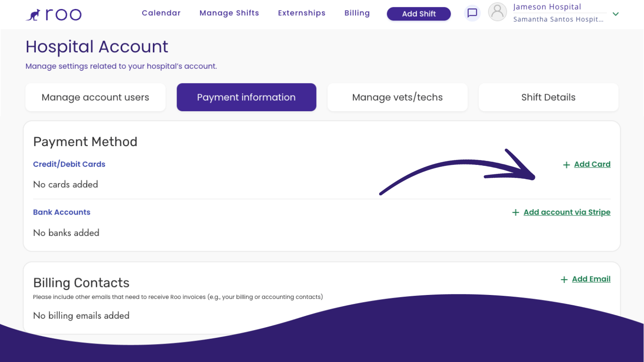Click the No cards added text
644x362 pixels.
tap(65, 185)
